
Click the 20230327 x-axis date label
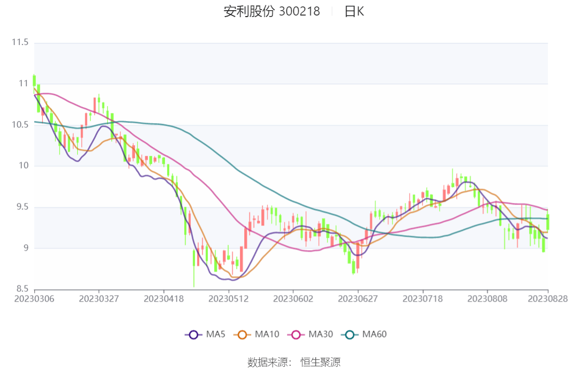tap(99, 299)
